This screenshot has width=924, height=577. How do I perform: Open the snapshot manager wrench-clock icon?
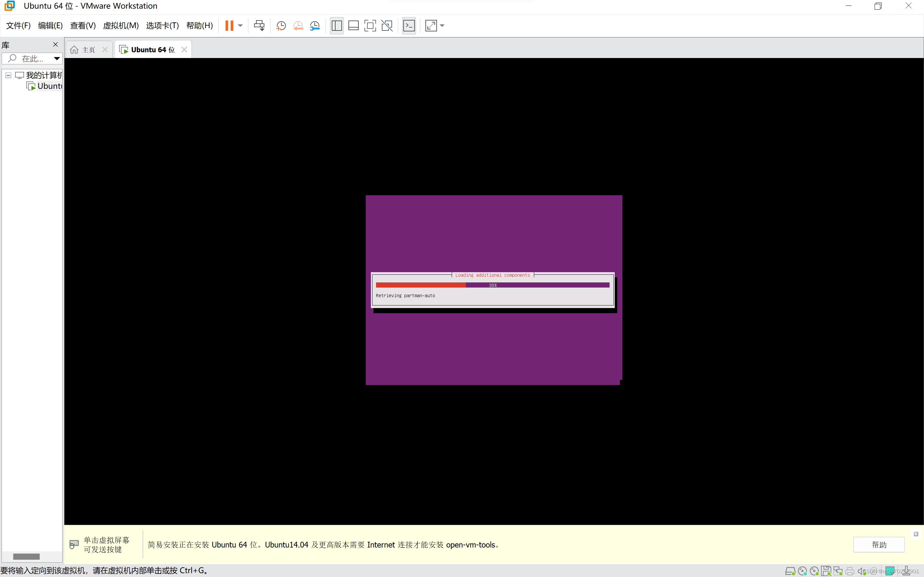[315, 26]
